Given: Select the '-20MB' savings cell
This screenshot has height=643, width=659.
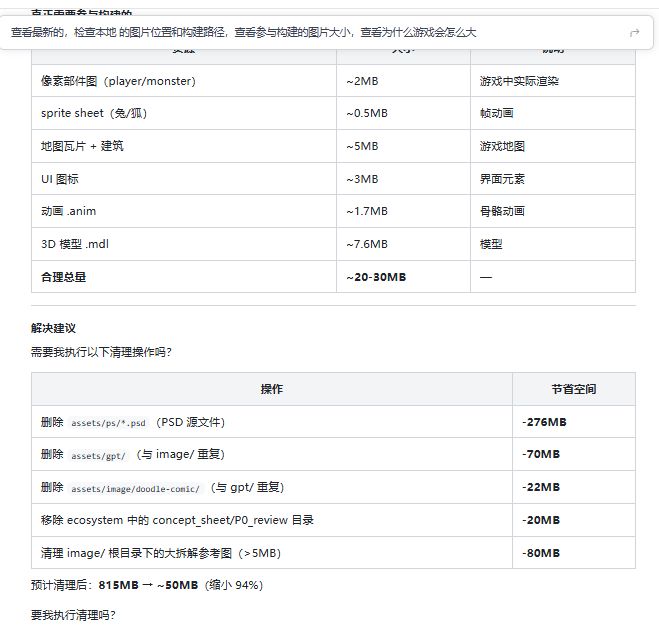Looking at the screenshot, I should tap(574, 520).
